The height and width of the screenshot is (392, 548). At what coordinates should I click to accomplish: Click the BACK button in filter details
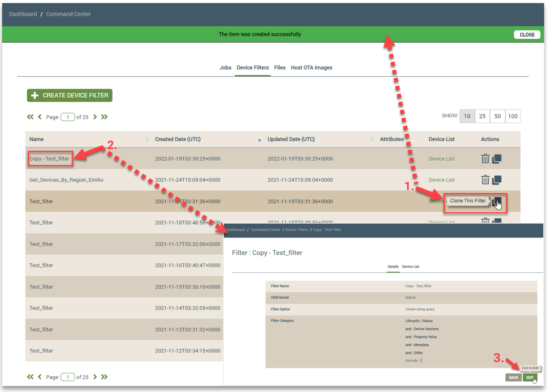[513, 378]
